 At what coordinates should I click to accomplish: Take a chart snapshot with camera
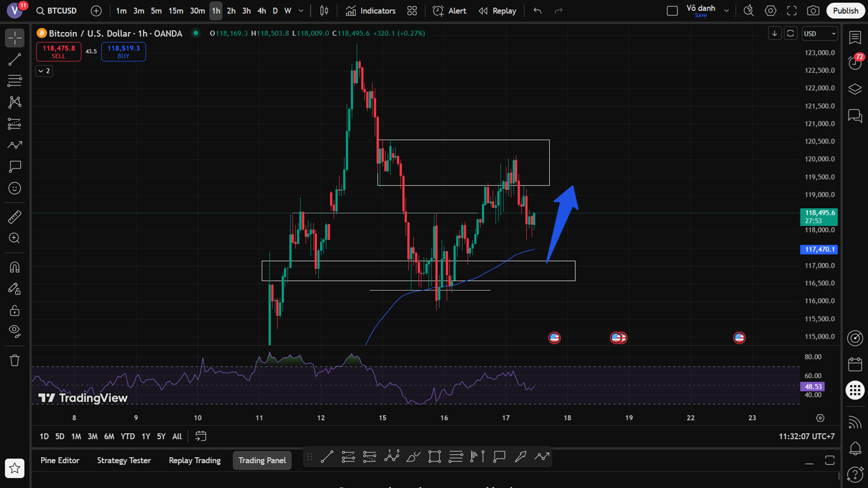click(x=813, y=11)
